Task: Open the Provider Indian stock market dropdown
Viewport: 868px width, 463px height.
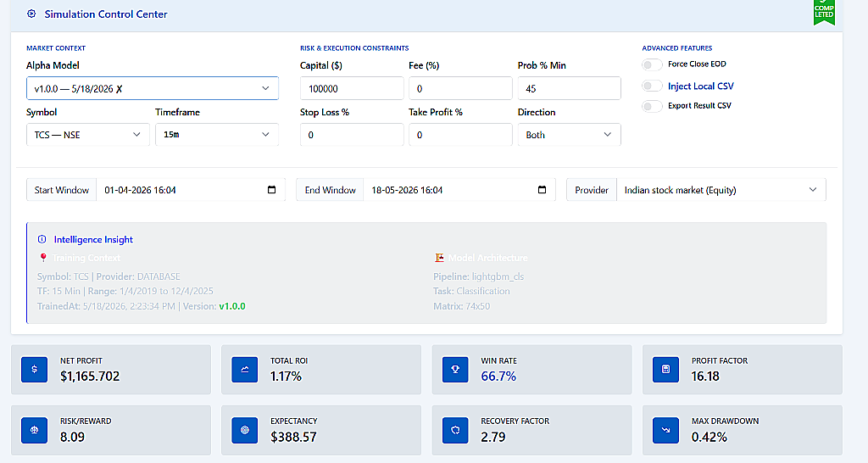Action: point(721,190)
